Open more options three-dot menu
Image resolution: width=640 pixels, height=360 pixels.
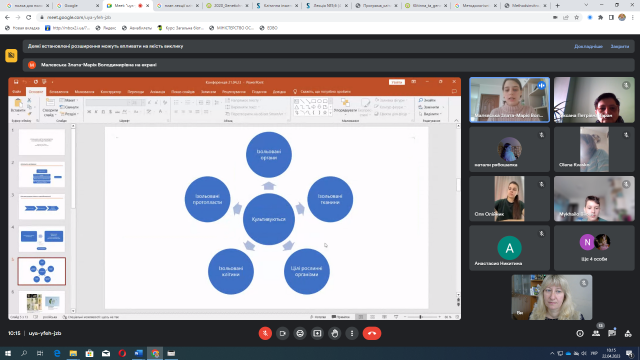pos(352,333)
